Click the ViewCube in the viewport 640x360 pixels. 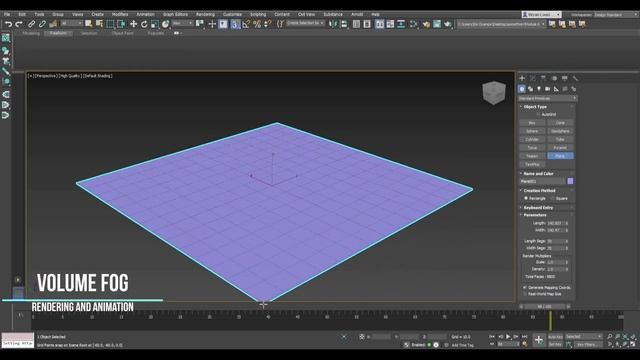[x=494, y=92]
